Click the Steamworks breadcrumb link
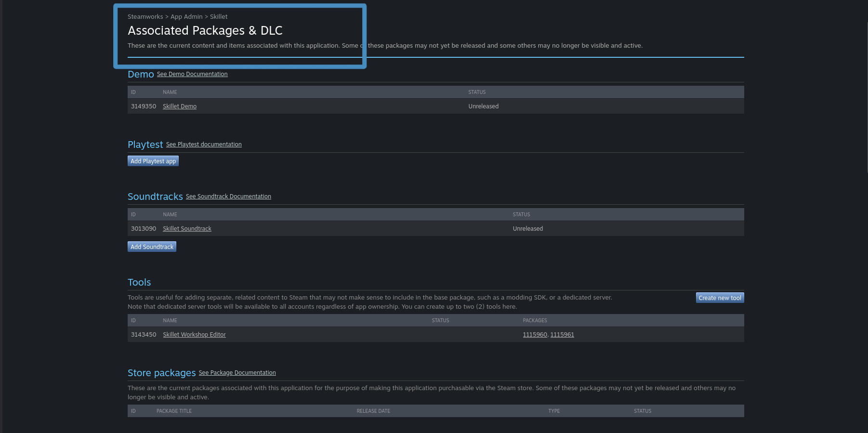 [145, 17]
